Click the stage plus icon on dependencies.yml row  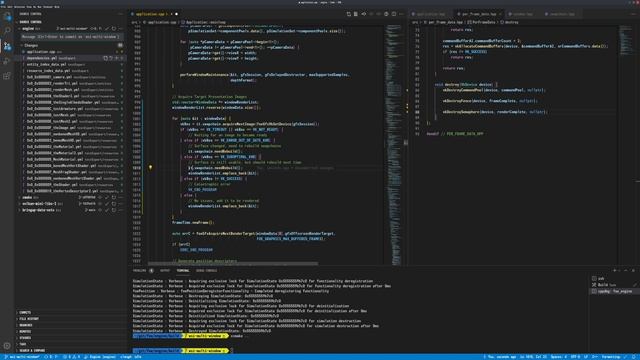tap(117, 58)
